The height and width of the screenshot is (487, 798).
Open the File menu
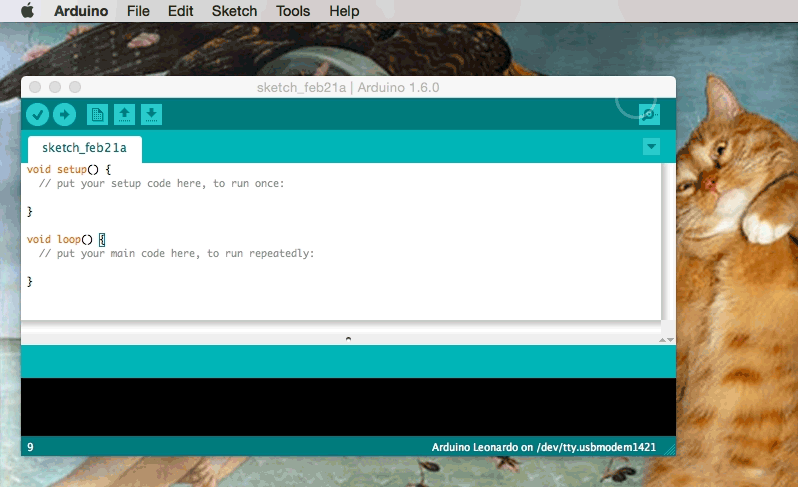click(139, 11)
